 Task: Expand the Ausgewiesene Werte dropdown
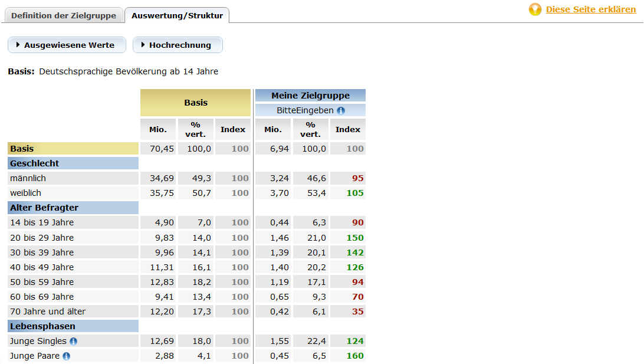67,45
